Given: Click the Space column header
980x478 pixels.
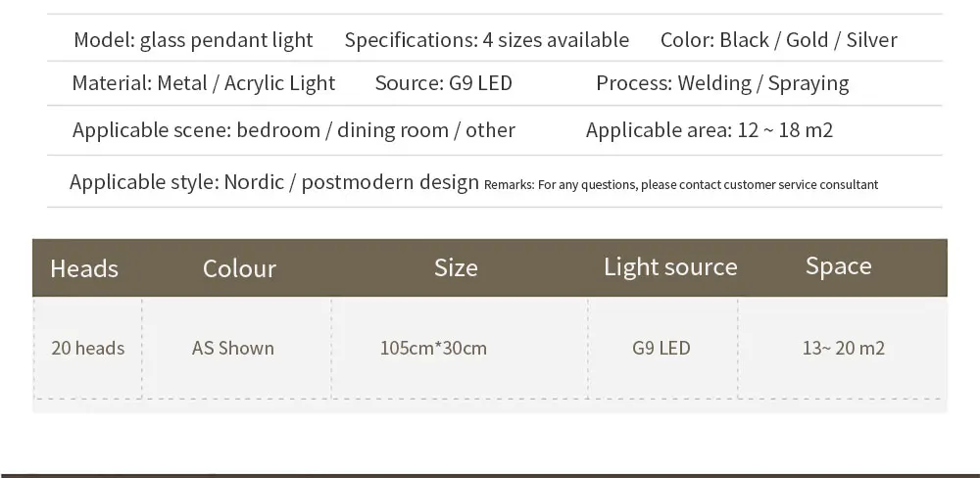Looking at the screenshot, I should (838, 266).
